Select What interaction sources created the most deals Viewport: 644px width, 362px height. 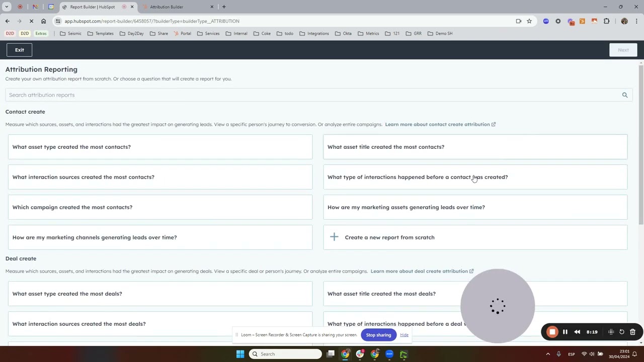pos(160,324)
